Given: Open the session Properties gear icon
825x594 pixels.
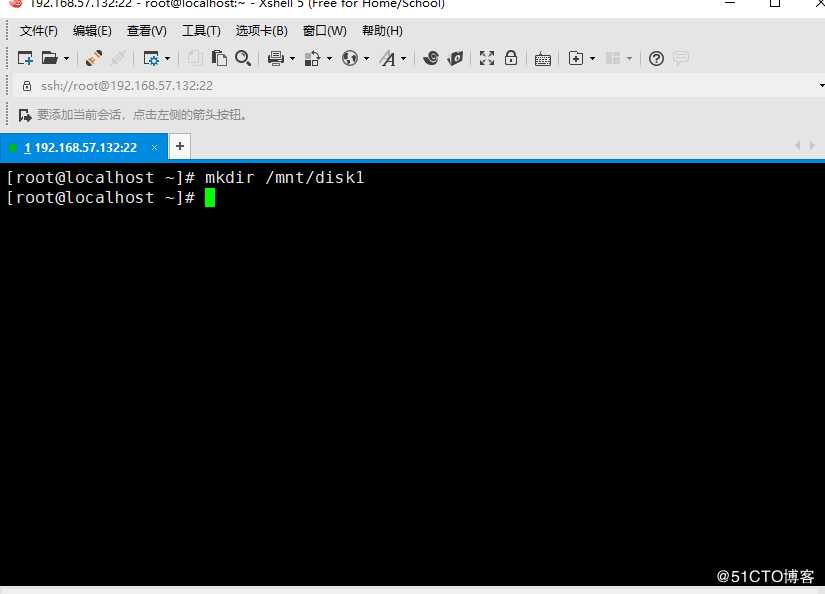Looking at the screenshot, I should [152, 58].
